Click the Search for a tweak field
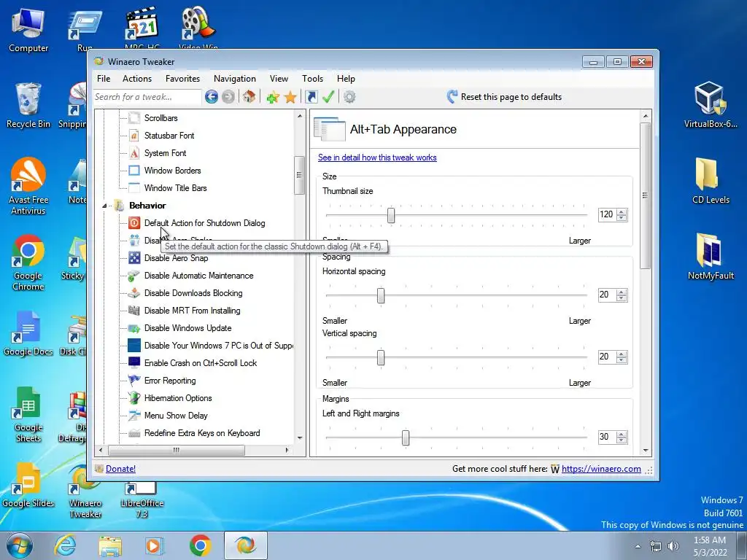The image size is (747, 560). 147,97
